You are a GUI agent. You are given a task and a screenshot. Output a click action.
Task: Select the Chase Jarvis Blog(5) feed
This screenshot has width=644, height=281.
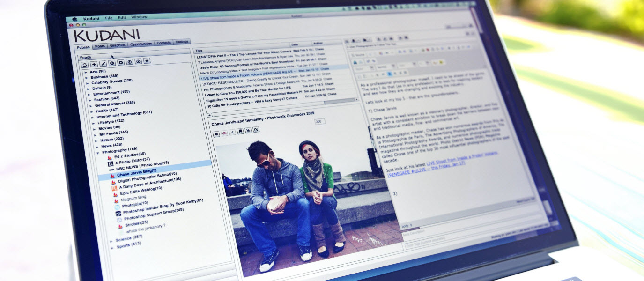click(137, 174)
